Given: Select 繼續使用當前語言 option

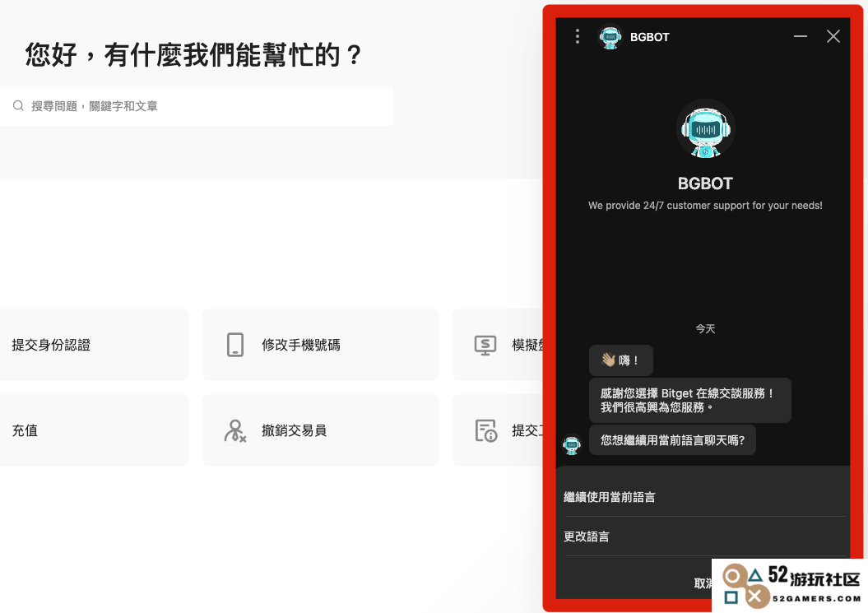Looking at the screenshot, I should click(703, 497).
